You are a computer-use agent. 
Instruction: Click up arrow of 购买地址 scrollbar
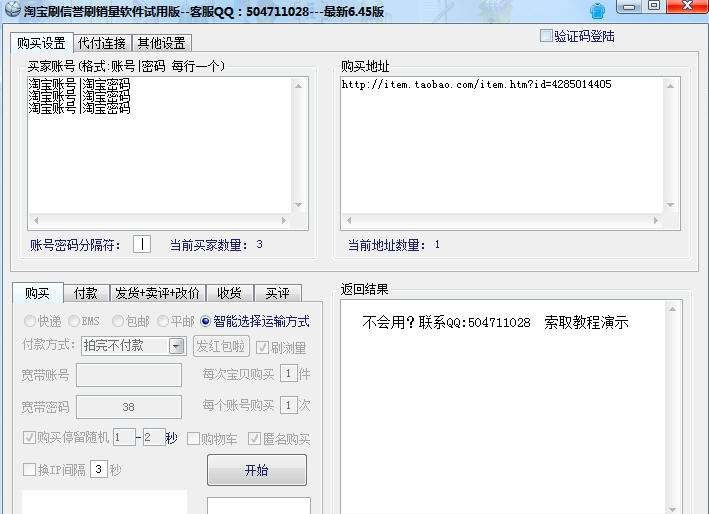(671, 85)
